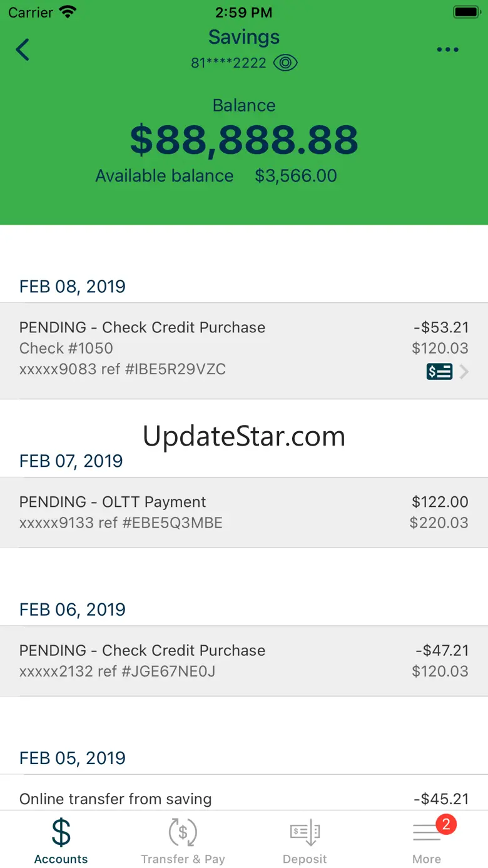Tap the Savings account title
The width and height of the screenshot is (488, 868).
[x=244, y=37]
